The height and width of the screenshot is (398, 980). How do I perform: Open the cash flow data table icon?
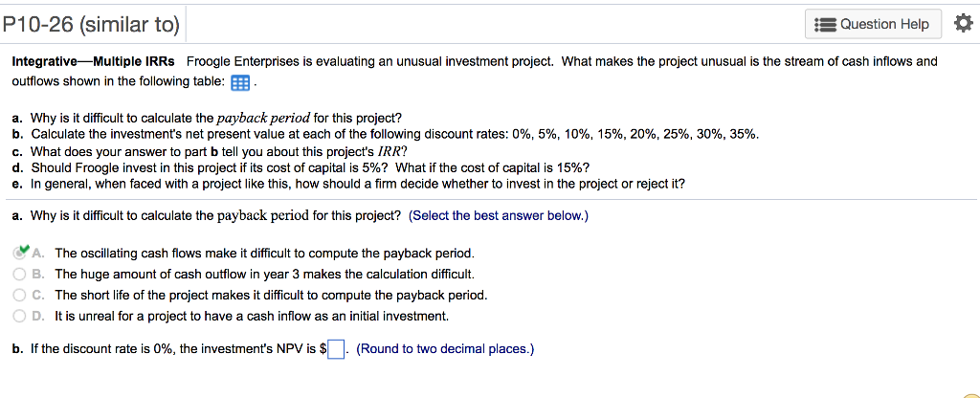click(x=240, y=82)
